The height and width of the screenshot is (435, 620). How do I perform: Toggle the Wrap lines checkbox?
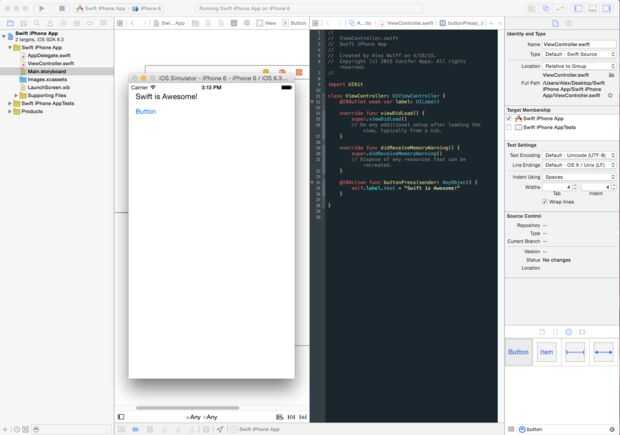point(545,202)
